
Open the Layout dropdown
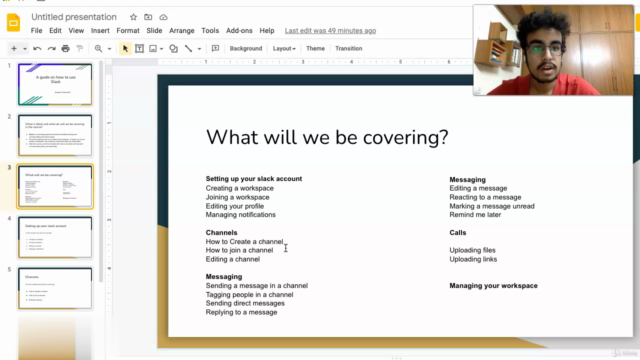(x=284, y=49)
